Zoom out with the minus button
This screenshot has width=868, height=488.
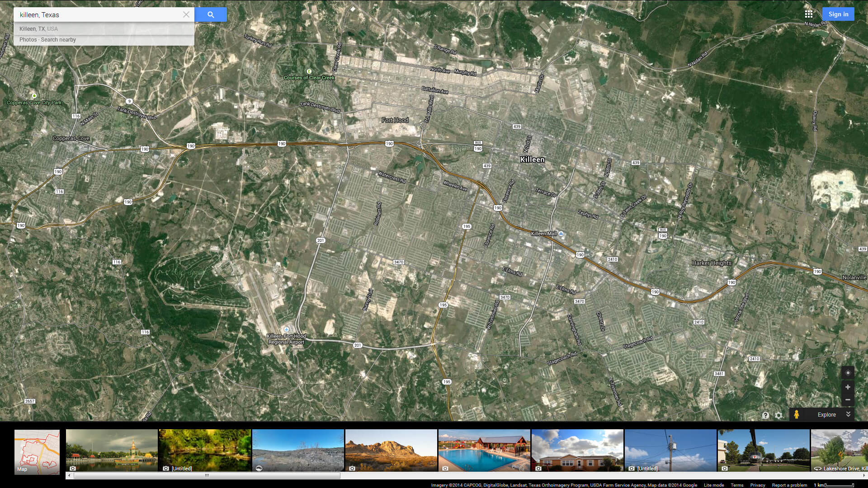[848, 400]
